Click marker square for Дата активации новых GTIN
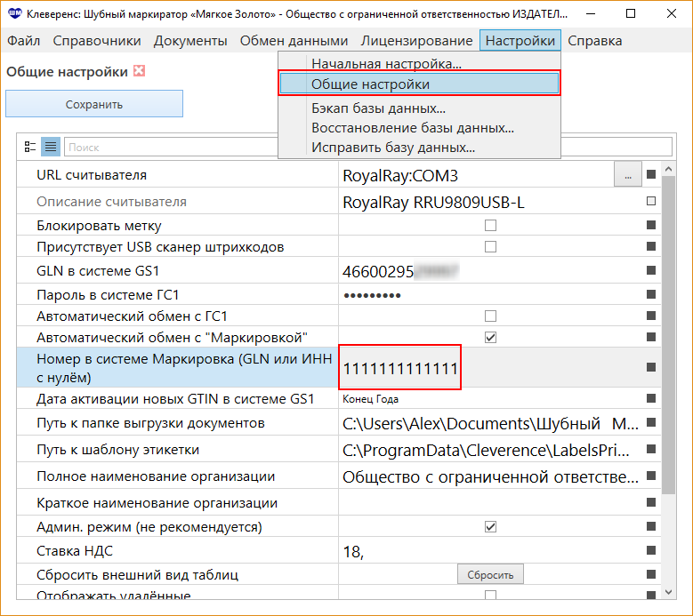 [651, 399]
